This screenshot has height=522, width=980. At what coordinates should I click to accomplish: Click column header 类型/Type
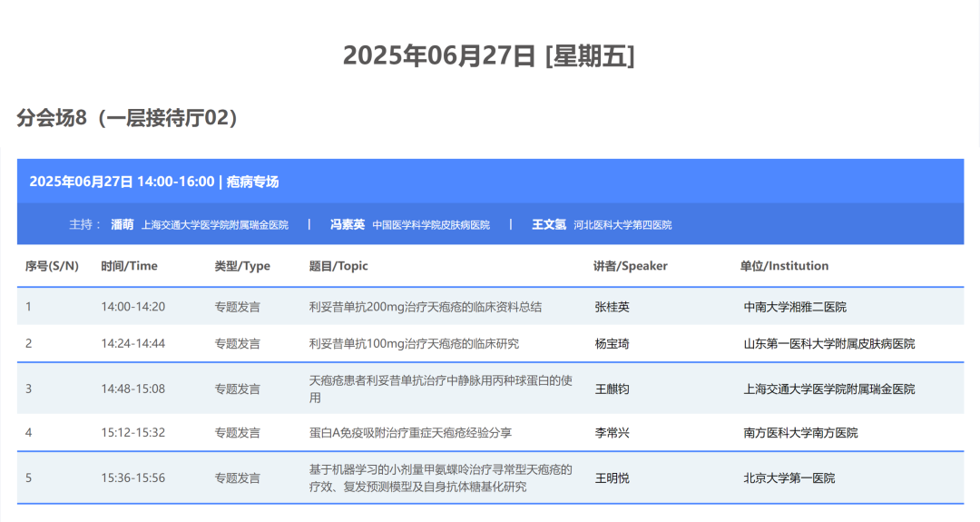tap(242, 266)
